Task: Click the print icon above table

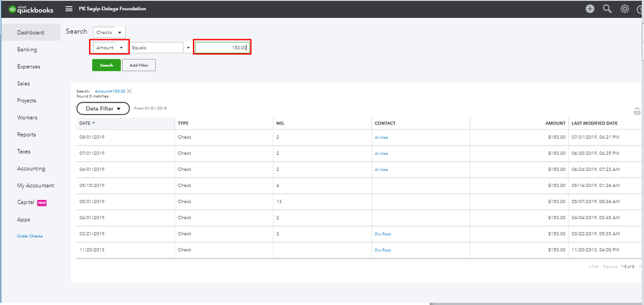Action: point(637,111)
